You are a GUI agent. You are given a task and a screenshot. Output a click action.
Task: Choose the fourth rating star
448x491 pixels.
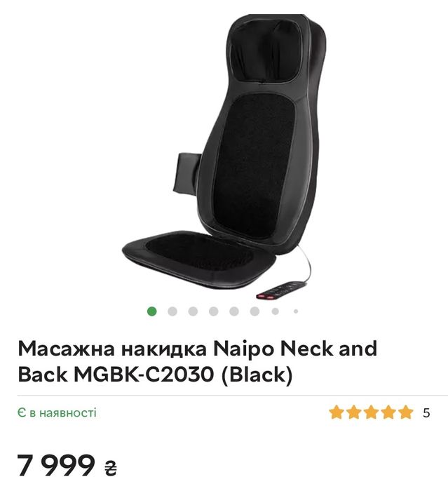[388, 412]
